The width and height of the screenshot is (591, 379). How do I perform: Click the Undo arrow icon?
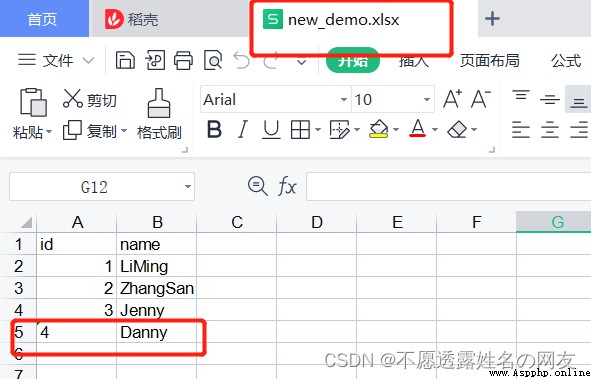241,60
